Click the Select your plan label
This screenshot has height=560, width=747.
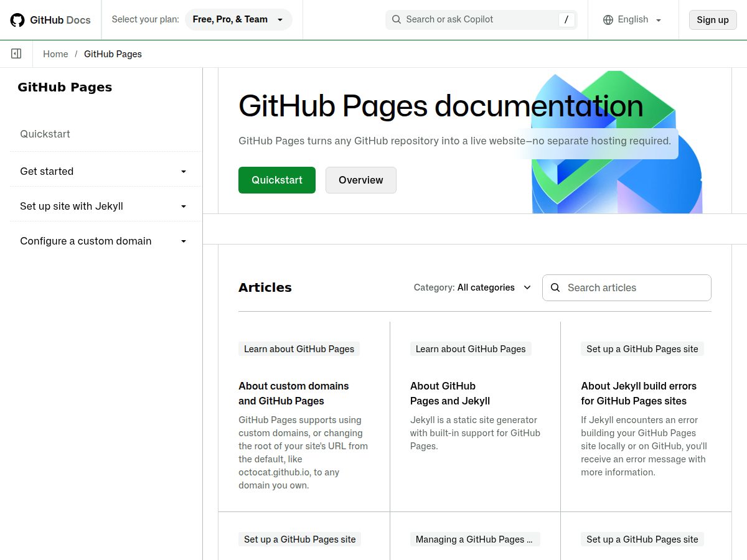[x=146, y=20]
